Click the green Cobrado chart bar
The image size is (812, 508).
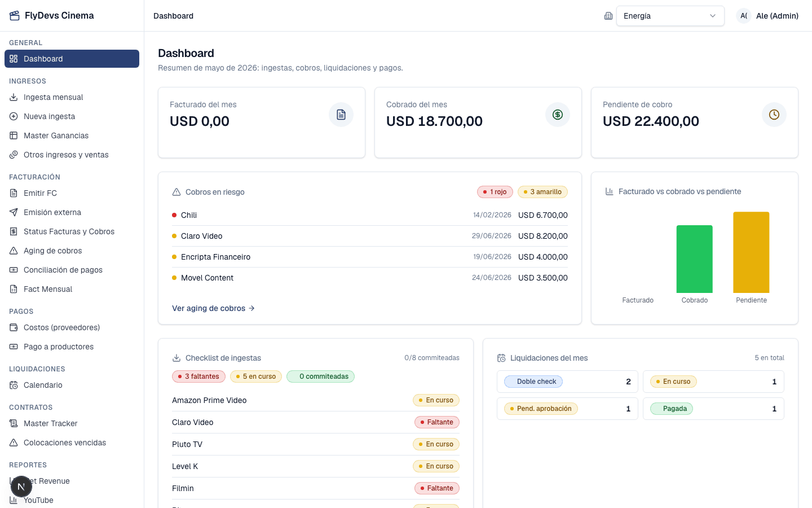coord(695,259)
